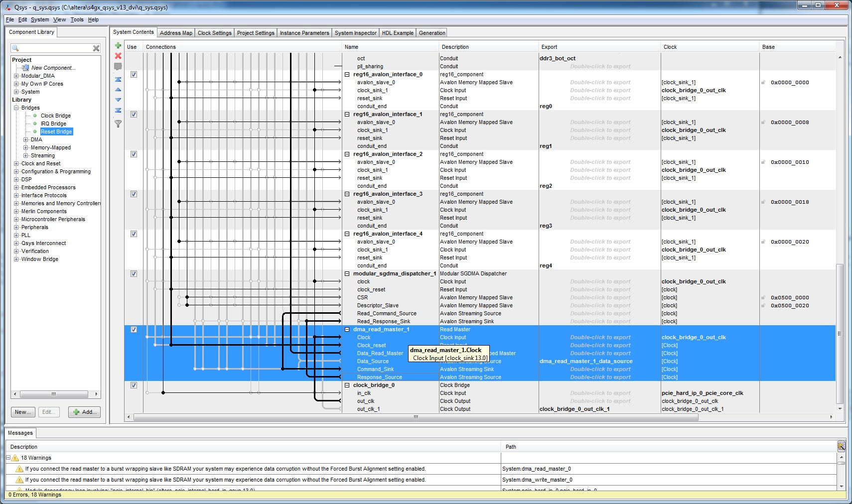
Task: Click the messages panel icon at top right
Action: 841,446
